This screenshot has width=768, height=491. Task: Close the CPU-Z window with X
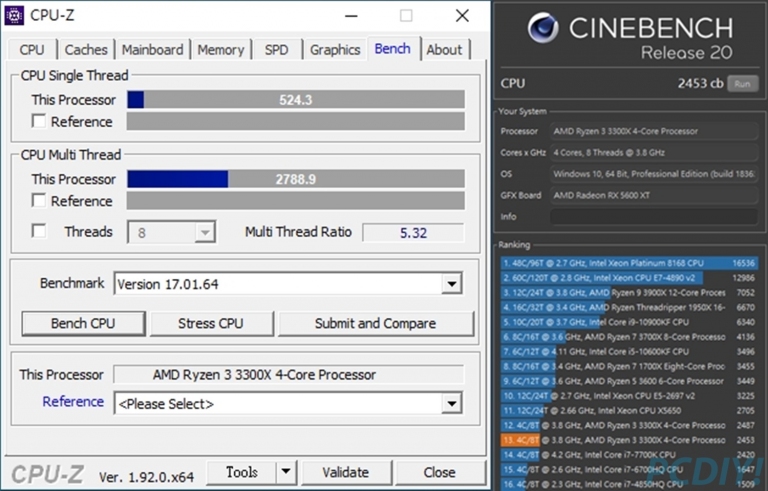(462, 16)
